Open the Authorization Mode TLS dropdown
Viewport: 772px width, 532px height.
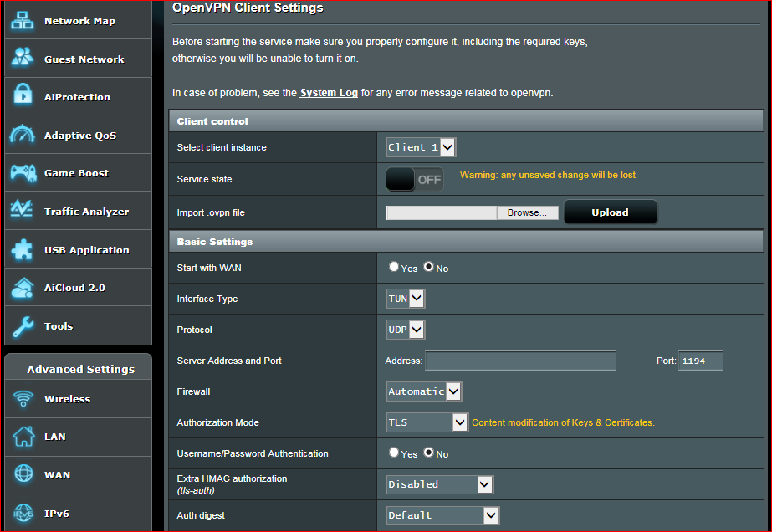click(427, 422)
